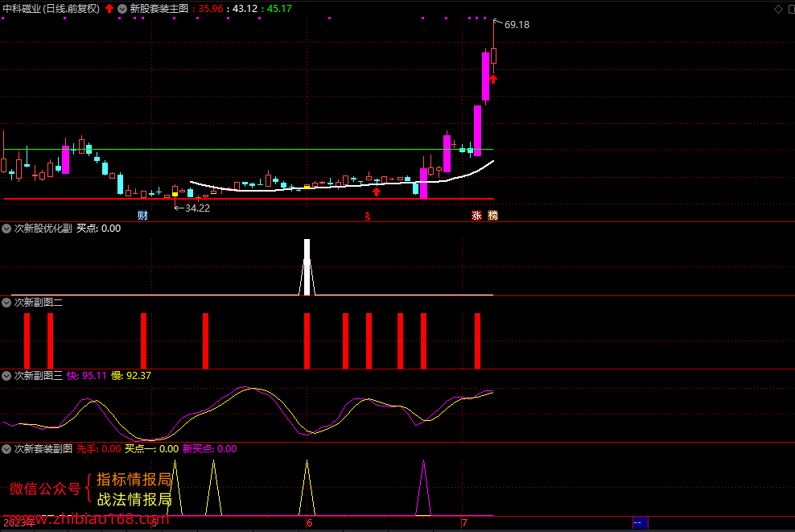Image resolution: width=795 pixels, height=532 pixels.
Task: Open the 次新套装副图 indicator dropdown
Action: click(6, 449)
